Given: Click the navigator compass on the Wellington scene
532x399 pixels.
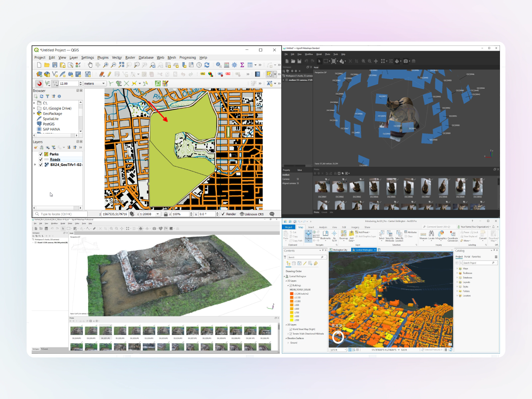Looking at the screenshot, I should (x=338, y=337).
